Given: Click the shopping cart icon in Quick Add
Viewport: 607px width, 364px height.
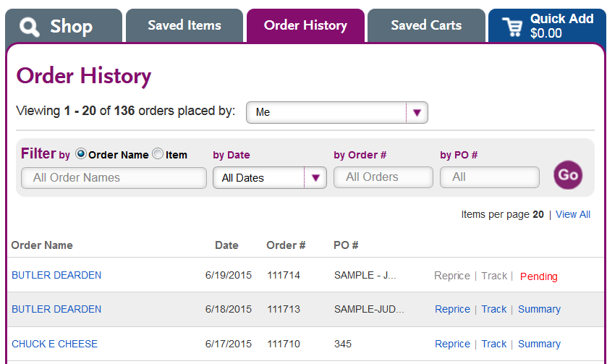Looking at the screenshot, I should pos(512,27).
